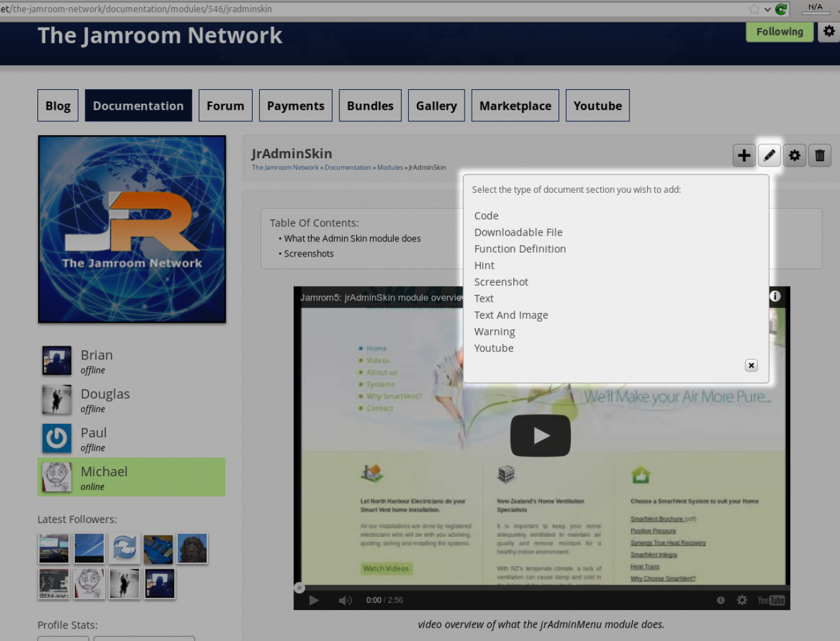Viewport: 840px width, 641px height.
Task: Select Screenshot section type
Action: [x=501, y=281]
